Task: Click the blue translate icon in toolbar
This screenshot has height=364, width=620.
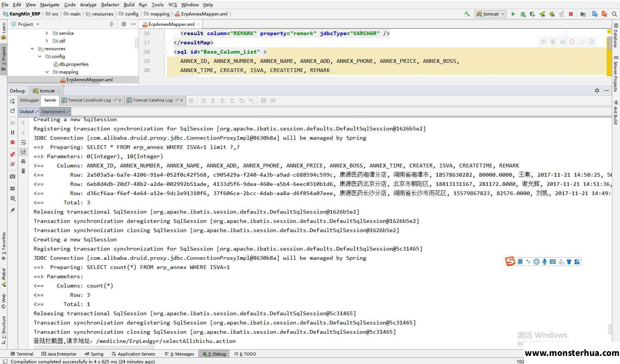Action: [x=595, y=14]
